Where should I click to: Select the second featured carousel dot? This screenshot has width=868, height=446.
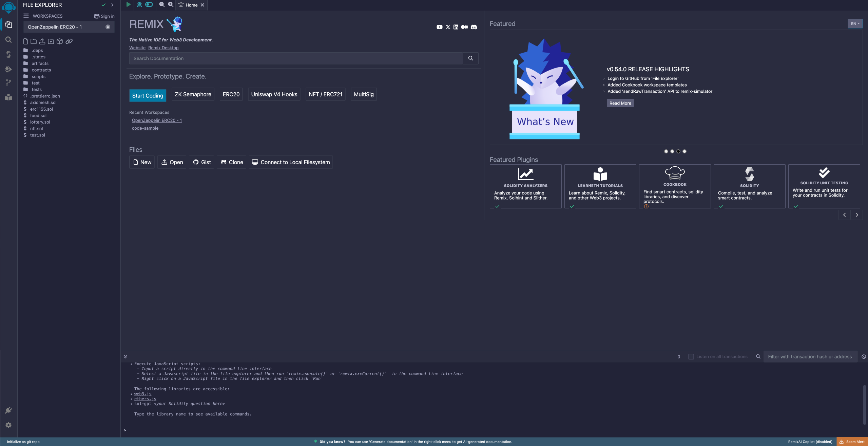tap(672, 151)
